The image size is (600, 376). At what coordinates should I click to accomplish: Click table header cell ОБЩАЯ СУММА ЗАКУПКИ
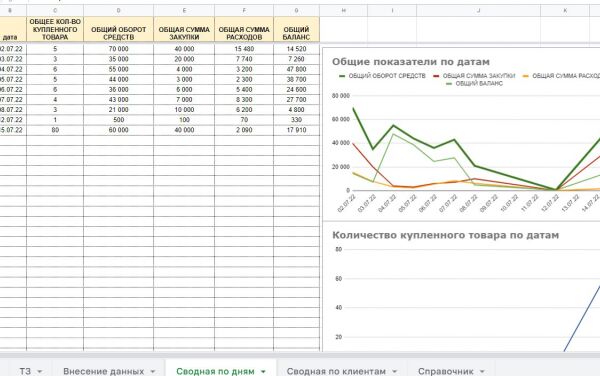[x=184, y=29]
